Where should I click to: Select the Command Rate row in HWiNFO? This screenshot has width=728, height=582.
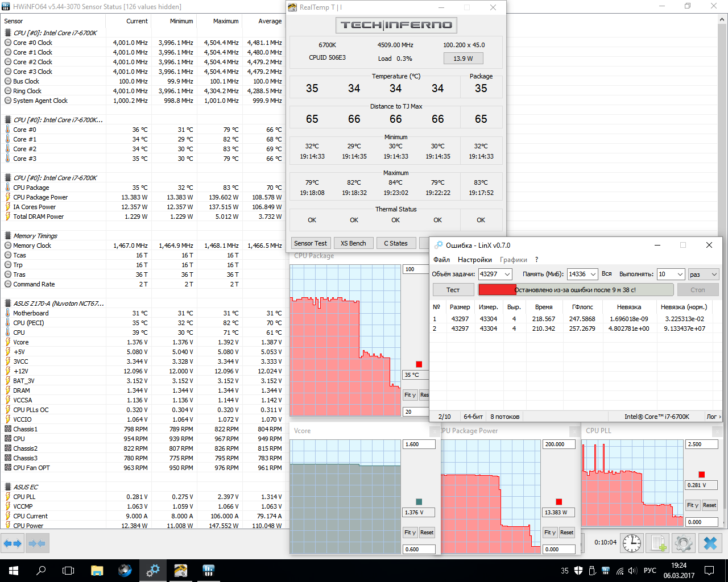[143, 284]
